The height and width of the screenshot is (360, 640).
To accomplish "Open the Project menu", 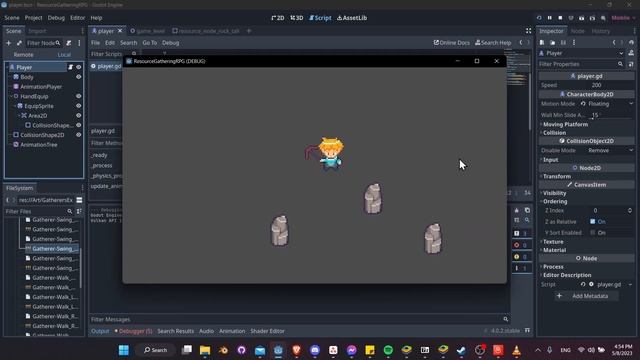I will (33, 18).
